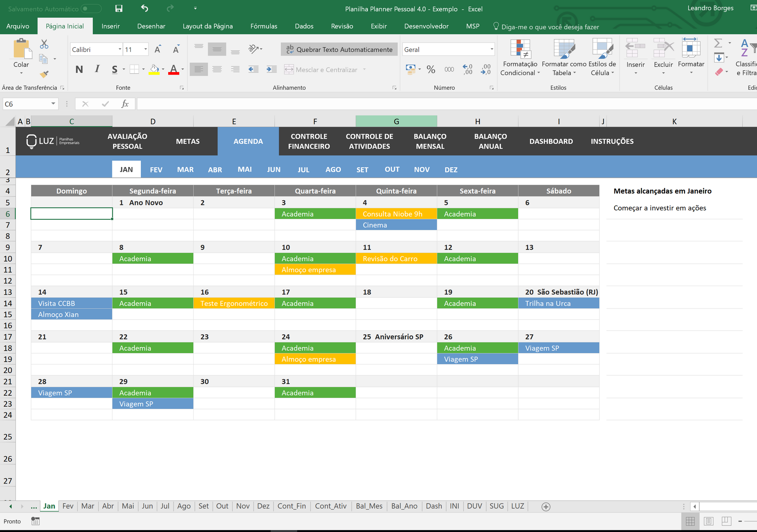Screen dimensions: 757x532
Task: Click the Undo arrow icon
Action: tap(145, 8)
